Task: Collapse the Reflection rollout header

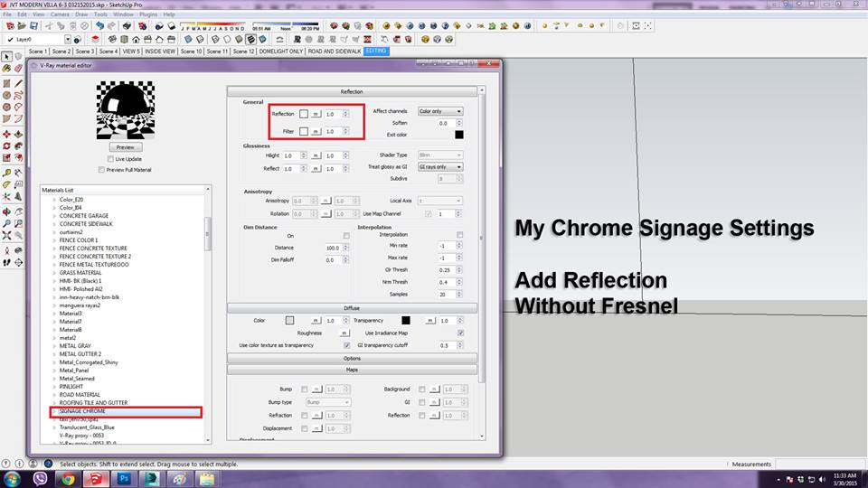Action: [352, 91]
